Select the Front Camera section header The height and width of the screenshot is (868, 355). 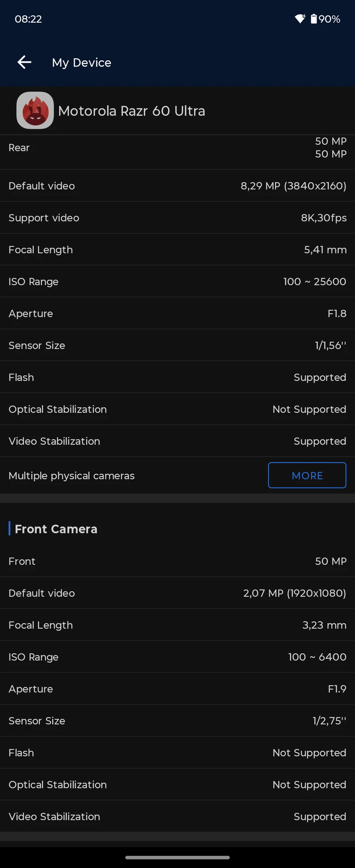tap(56, 529)
